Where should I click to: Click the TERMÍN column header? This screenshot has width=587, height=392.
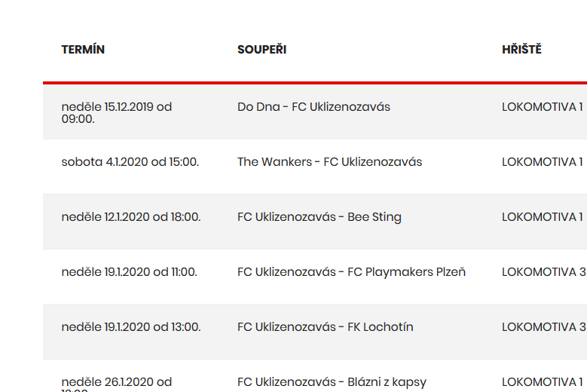(83, 50)
